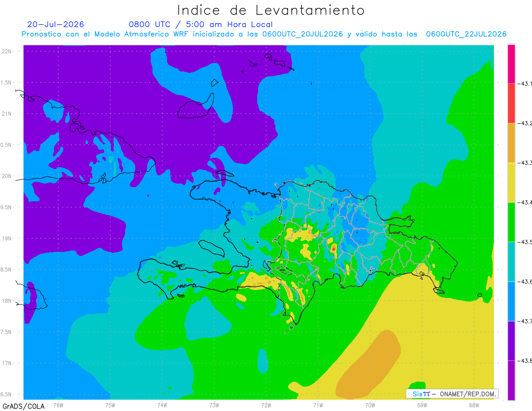Click the '75W' longitude label

[x=110, y=404]
